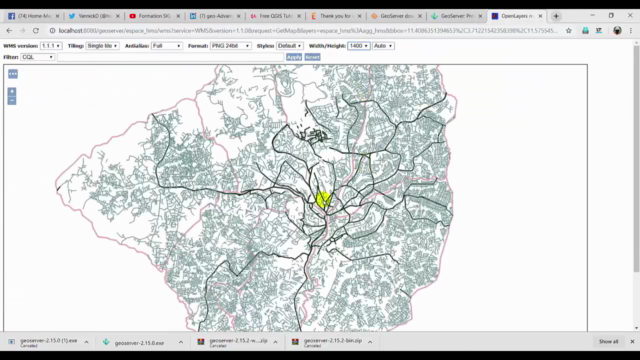640x360 pixels.
Task: View site information icon in address bar
Action: 52,31
